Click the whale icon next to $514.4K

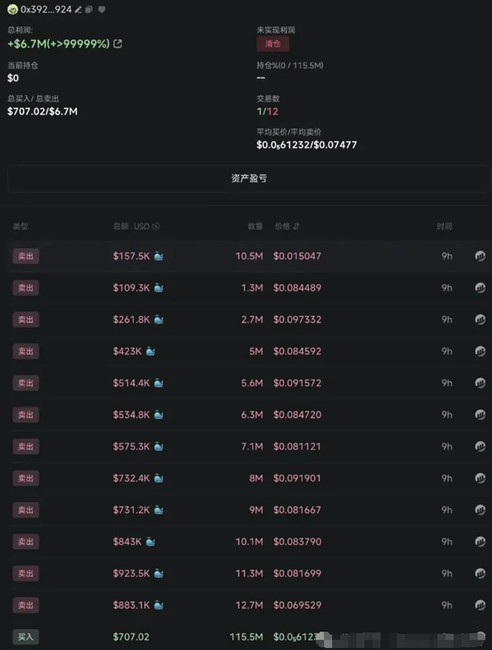(x=158, y=383)
